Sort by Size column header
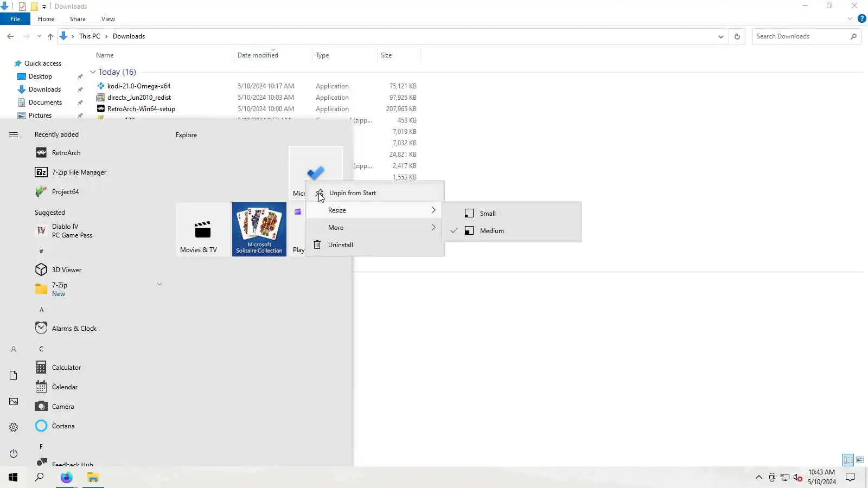Image resolution: width=868 pixels, height=488 pixels. pos(386,55)
